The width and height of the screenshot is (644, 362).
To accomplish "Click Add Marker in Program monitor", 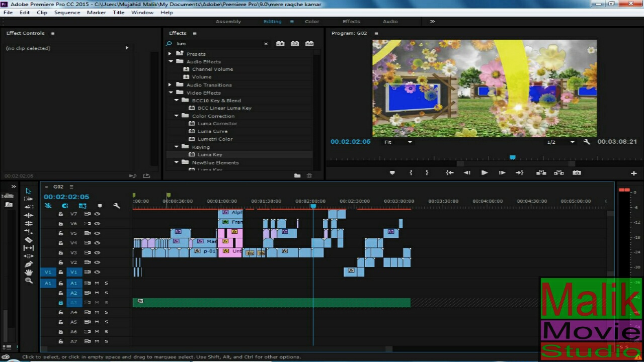I will pyautogui.click(x=392, y=172).
